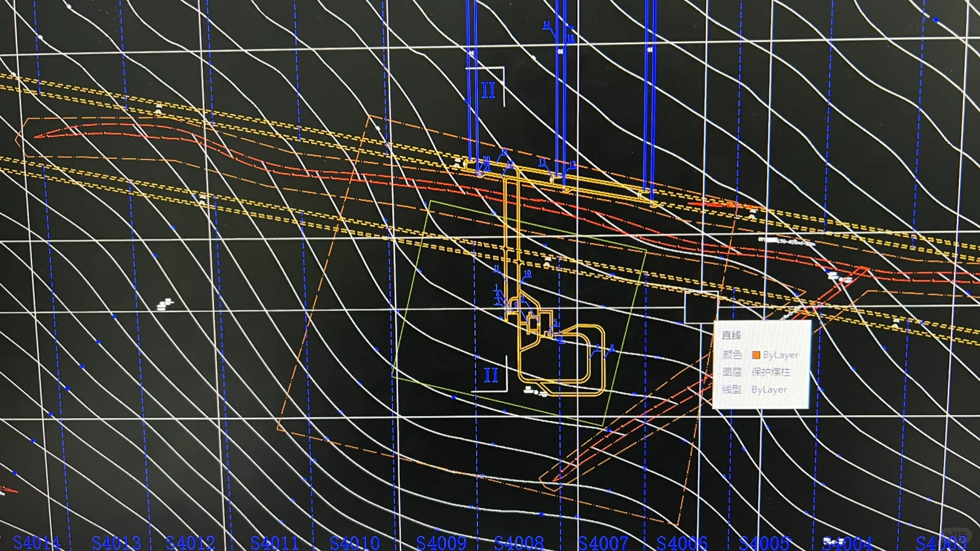Click grid label S4007
980x551 pixels.
coord(603,543)
